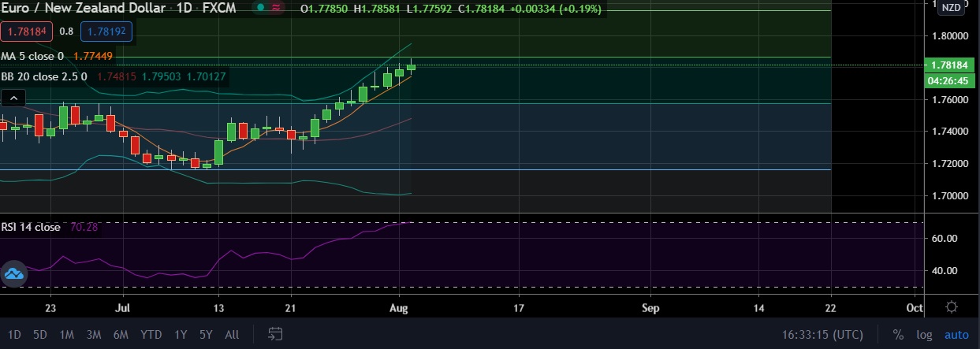Select the 3M time range
The image size is (980, 349).
93,334
